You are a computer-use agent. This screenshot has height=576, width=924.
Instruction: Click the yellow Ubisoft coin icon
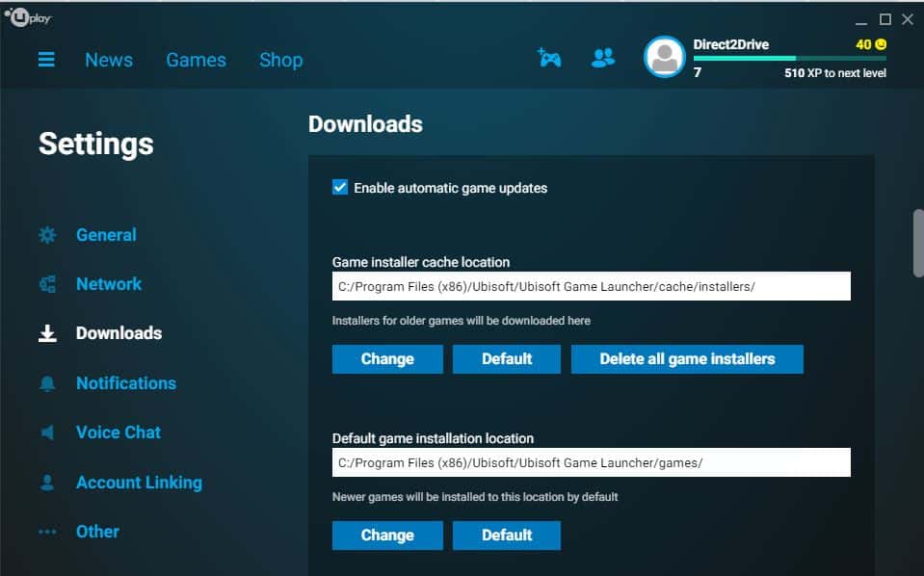click(x=881, y=44)
